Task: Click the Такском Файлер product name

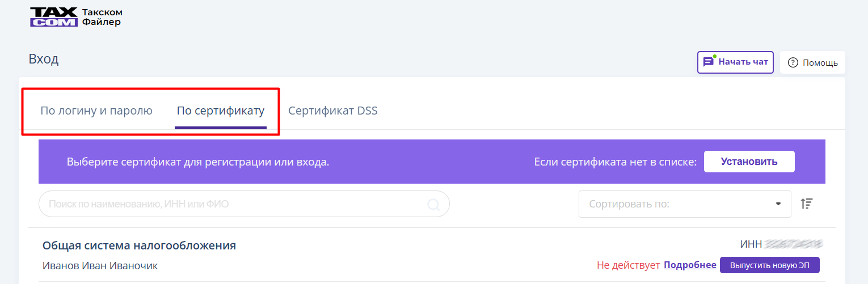Action: [102, 17]
